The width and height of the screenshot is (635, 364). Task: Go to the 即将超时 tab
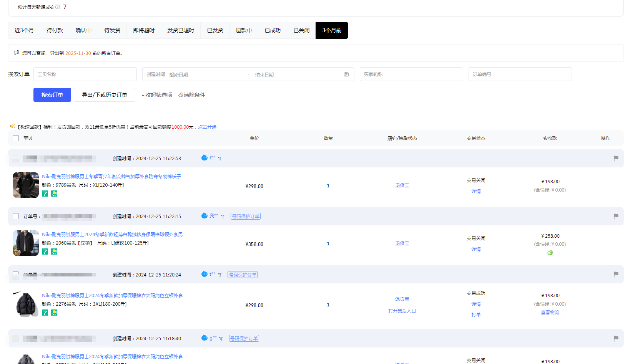pos(144,30)
